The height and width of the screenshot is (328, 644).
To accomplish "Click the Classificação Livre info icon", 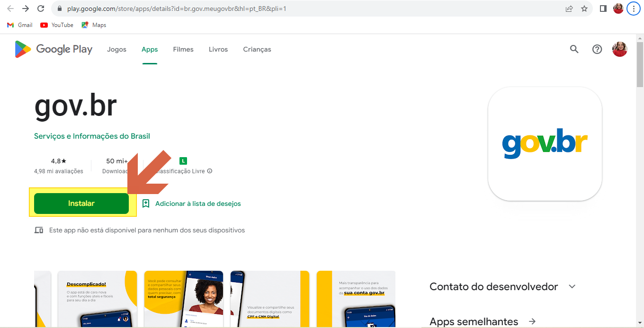I will point(210,171).
